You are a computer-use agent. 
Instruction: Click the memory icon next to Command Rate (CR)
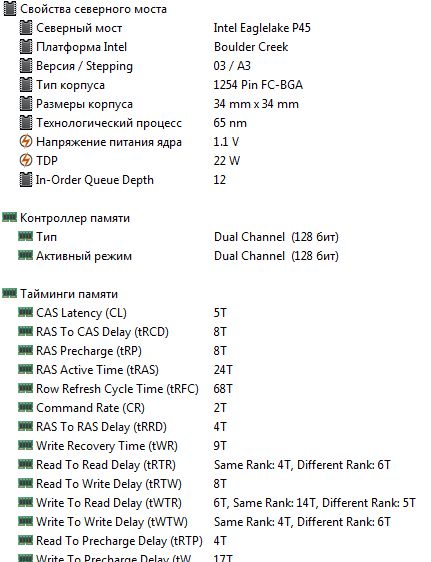[25, 408]
